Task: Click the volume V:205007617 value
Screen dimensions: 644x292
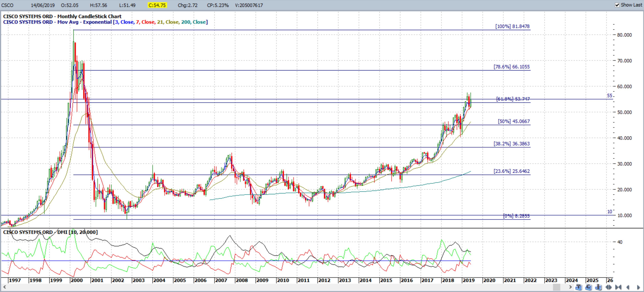Action: (x=249, y=5)
